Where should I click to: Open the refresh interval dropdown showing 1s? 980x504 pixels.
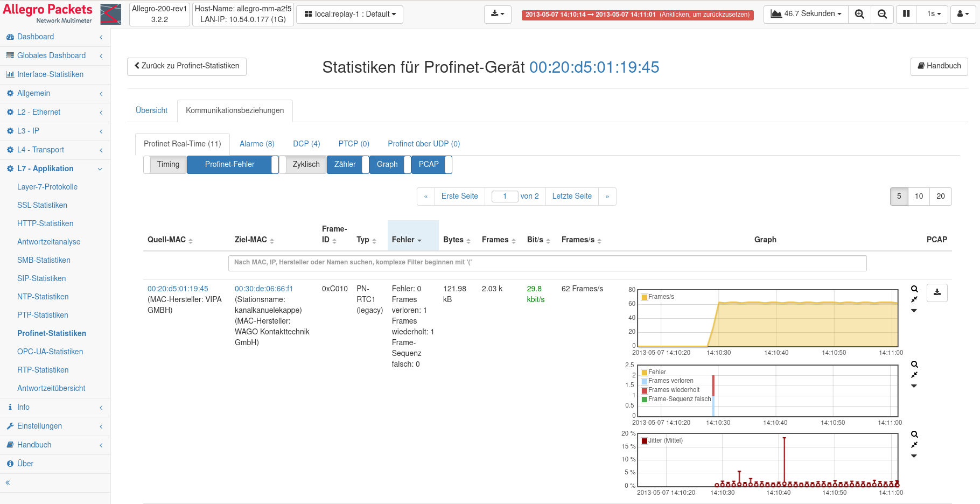pyautogui.click(x=932, y=14)
